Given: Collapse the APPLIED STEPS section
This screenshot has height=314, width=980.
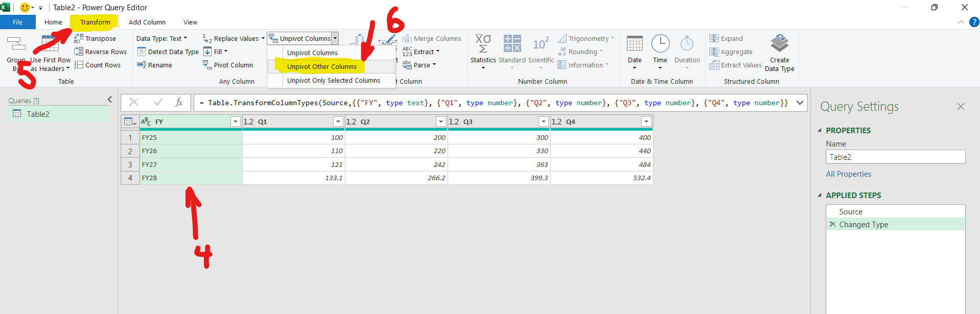Looking at the screenshot, I should click(820, 195).
